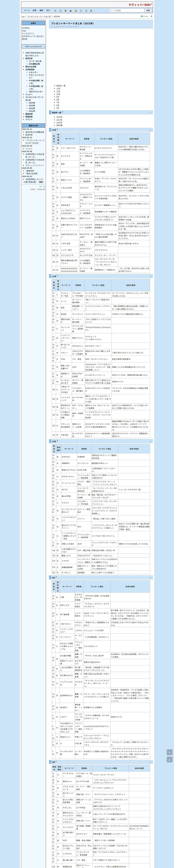Viewport: 174px width, 868px height.
Task: Click pencil edit icon beside 8月 heading
Action: 56,762
